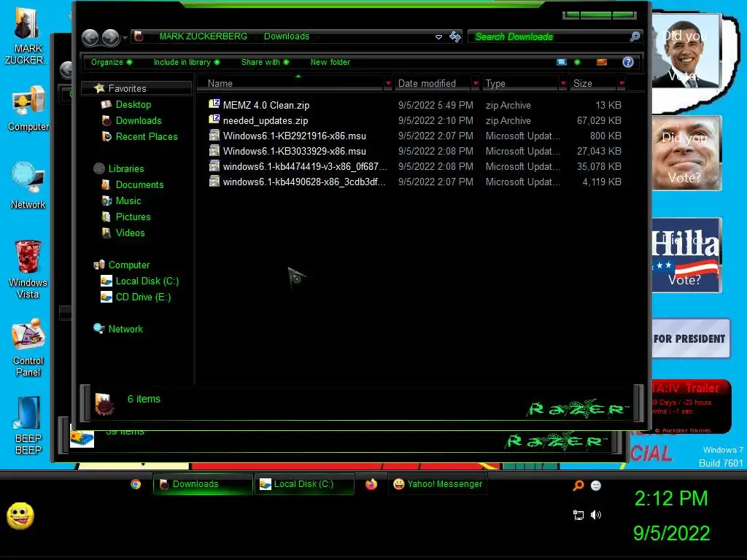Click Computer in navigation pane
Screen dimensions: 747x560
pos(128,265)
